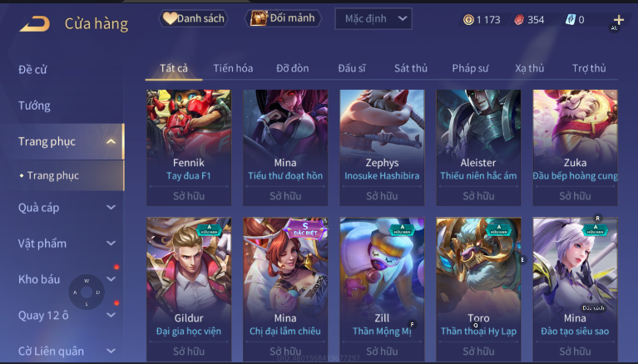Image resolution: width=638 pixels, height=364 pixels.
Task: Expand the Vật phẩm sidebar section
Action: tap(111, 243)
